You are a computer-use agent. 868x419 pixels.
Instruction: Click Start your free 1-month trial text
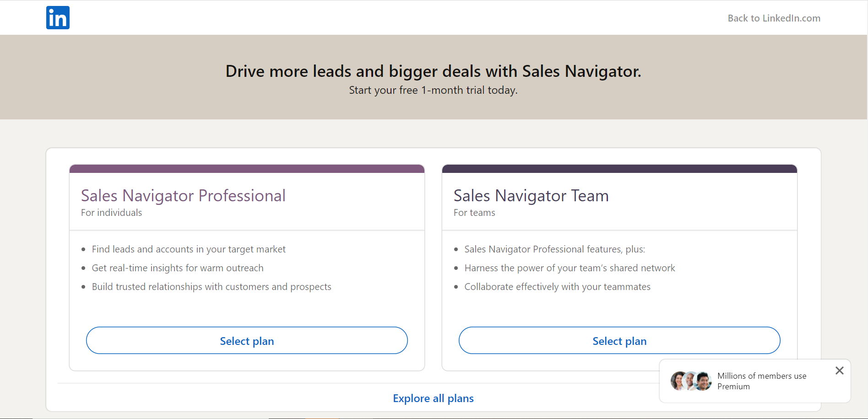[x=433, y=90]
